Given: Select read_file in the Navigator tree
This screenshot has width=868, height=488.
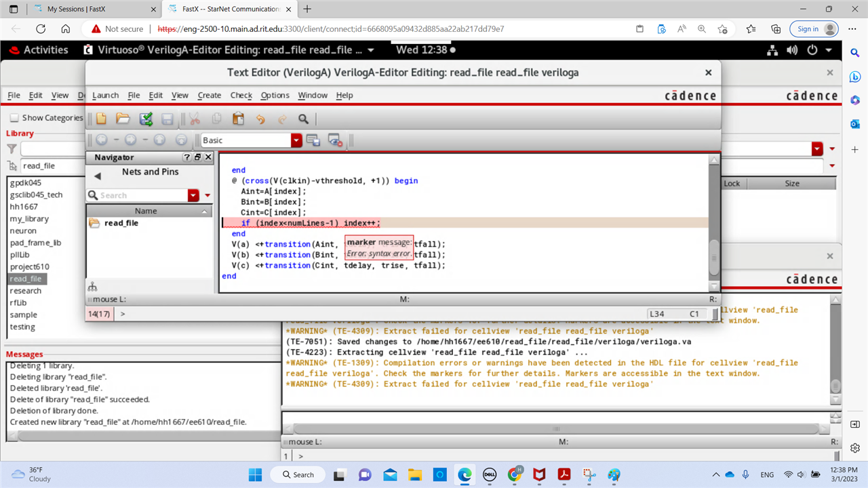Looking at the screenshot, I should [x=121, y=223].
